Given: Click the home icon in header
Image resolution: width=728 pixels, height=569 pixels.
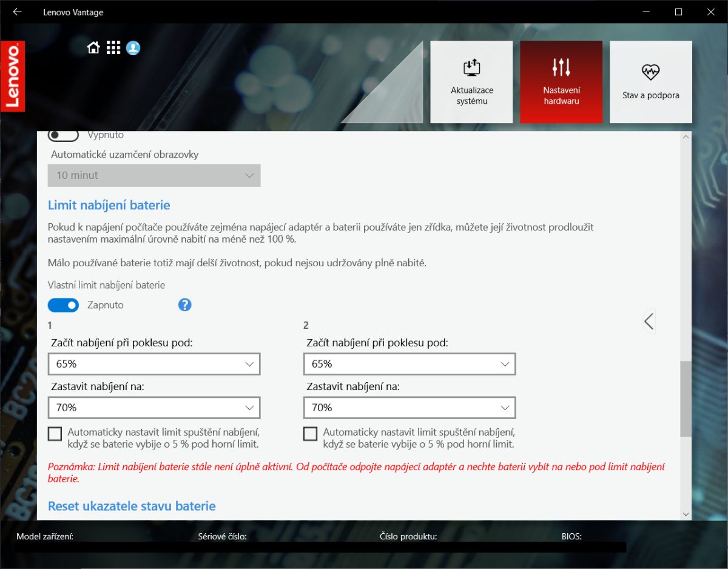Looking at the screenshot, I should 93,48.
